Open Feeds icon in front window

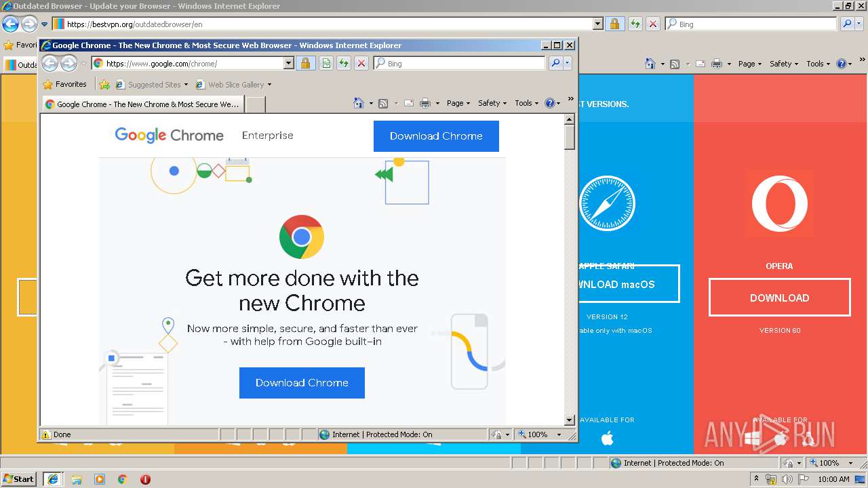click(383, 103)
